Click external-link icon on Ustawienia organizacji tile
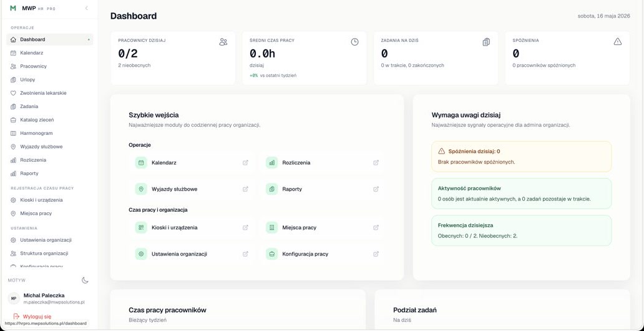Image resolution: width=644 pixels, height=331 pixels. pyautogui.click(x=245, y=254)
